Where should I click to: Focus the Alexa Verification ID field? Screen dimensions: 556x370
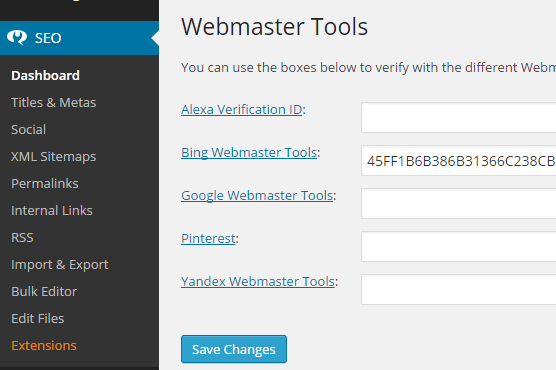(458, 117)
